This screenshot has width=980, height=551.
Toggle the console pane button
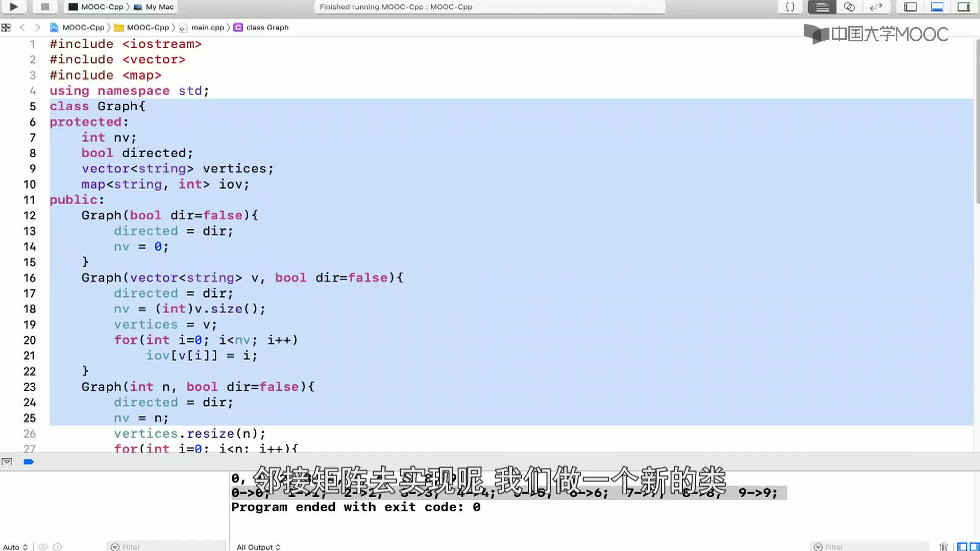(x=974, y=547)
